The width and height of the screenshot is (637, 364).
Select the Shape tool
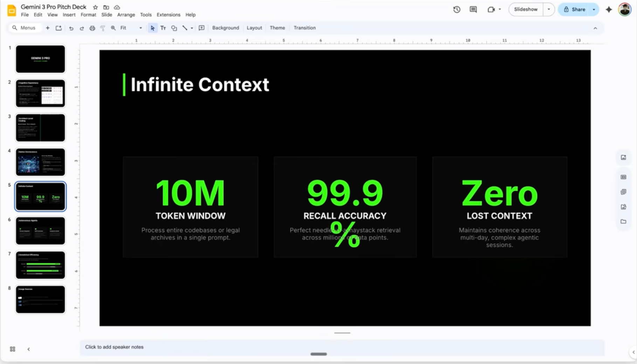pos(174,28)
